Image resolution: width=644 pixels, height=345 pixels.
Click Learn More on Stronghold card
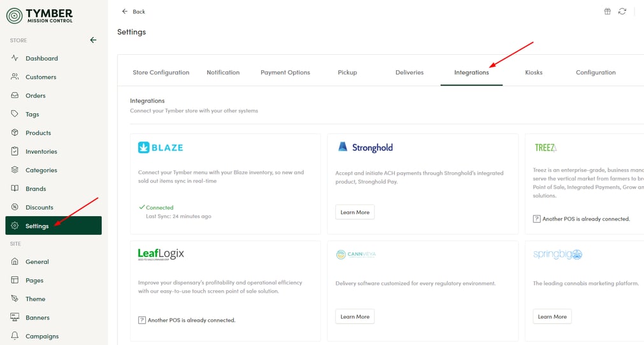(x=355, y=212)
